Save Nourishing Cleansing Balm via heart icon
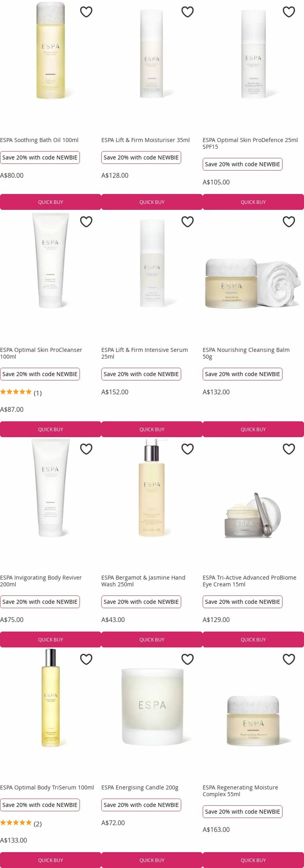 pyautogui.click(x=289, y=222)
